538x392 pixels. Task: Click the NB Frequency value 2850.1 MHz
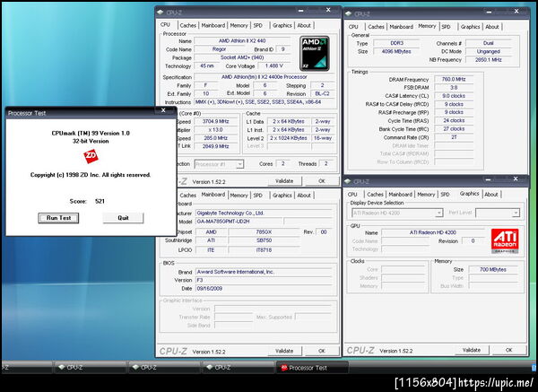[488, 60]
